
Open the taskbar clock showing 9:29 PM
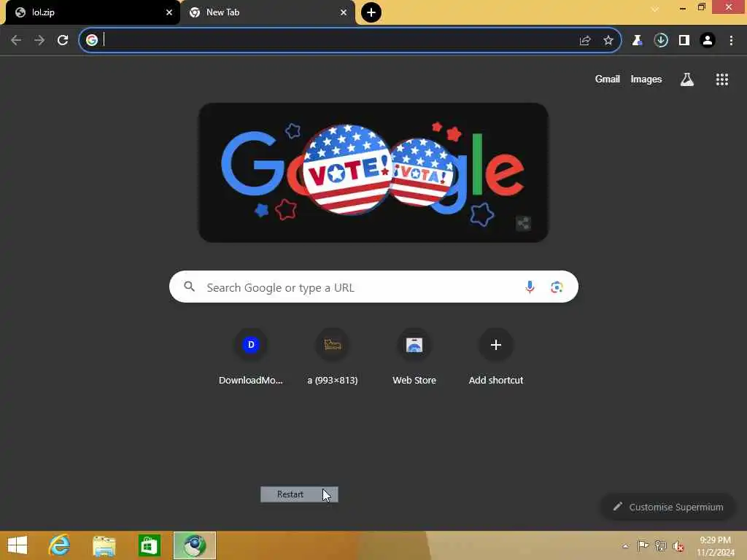[x=716, y=546]
